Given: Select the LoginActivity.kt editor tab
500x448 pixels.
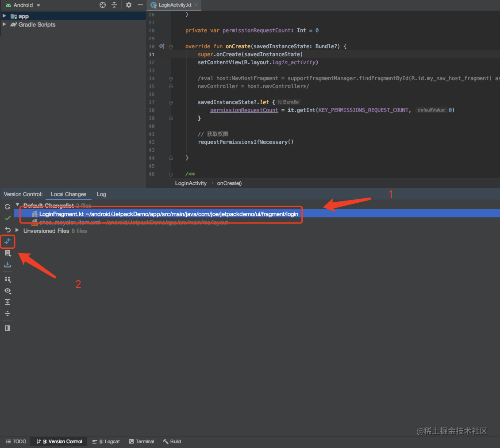Looking at the screenshot, I should 175,5.
